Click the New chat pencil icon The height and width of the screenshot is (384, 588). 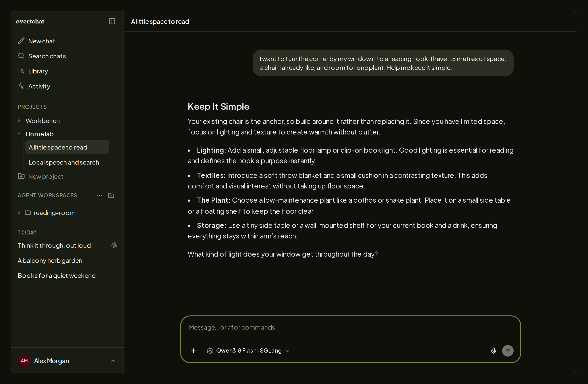tap(21, 41)
